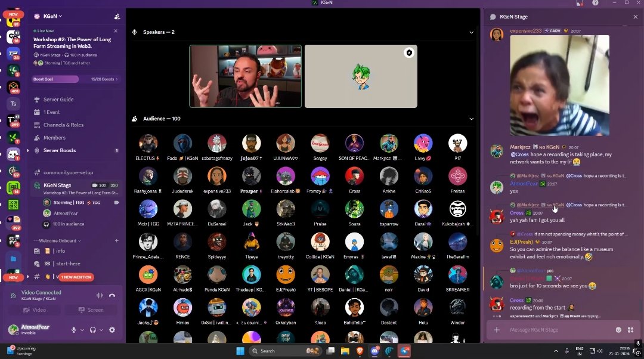Open the 1 Event item
644x359 pixels.
pos(52,112)
